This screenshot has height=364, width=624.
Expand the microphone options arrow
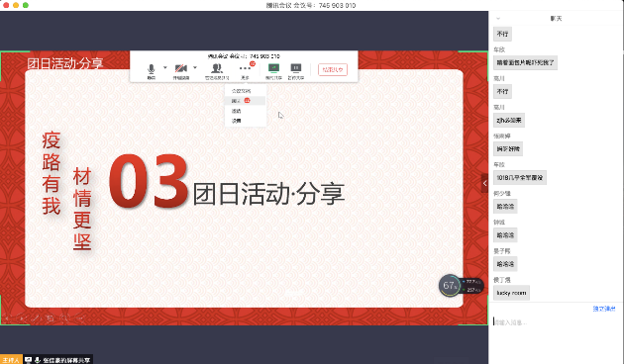pyautogui.click(x=165, y=67)
